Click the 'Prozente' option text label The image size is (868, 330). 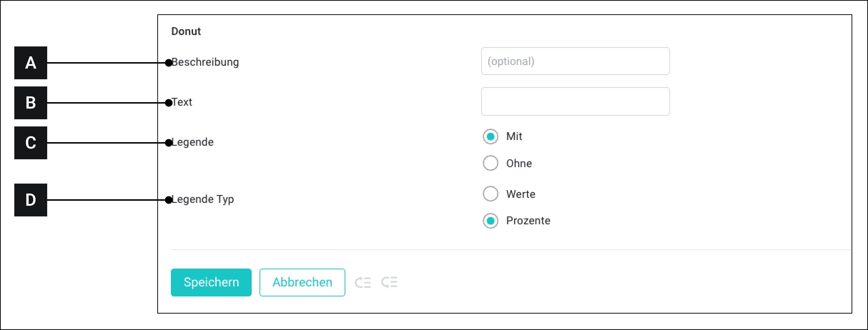click(x=528, y=221)
